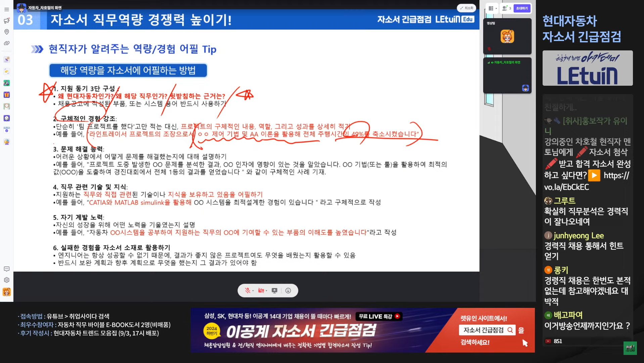Click the location pin icon
The width and height of the screenshot is (644, 363).
(6, 32)
